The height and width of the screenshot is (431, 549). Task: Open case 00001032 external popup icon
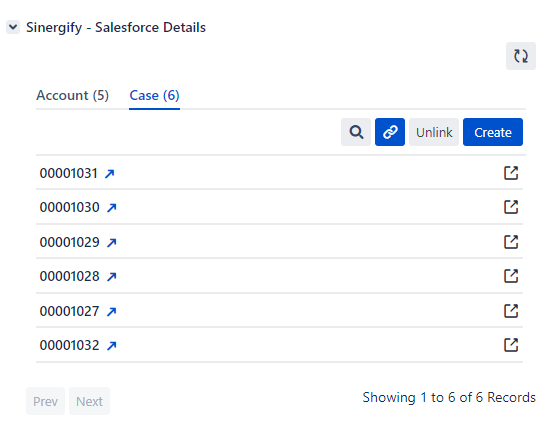[511, 345]
